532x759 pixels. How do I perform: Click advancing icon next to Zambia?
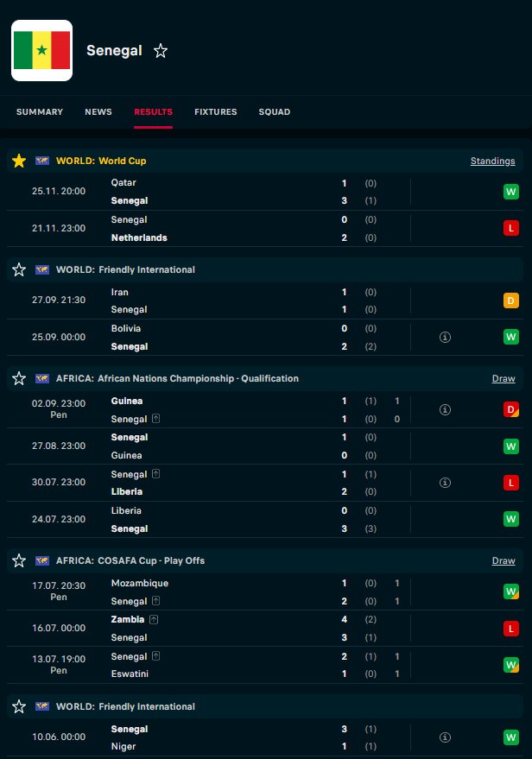[x=154, y=619]
